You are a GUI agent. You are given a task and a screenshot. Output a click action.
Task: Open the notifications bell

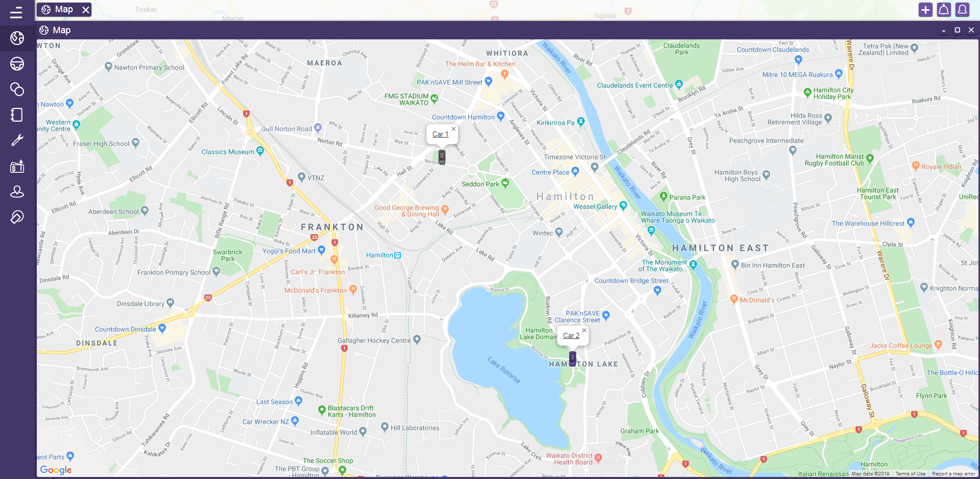(944, 10)
